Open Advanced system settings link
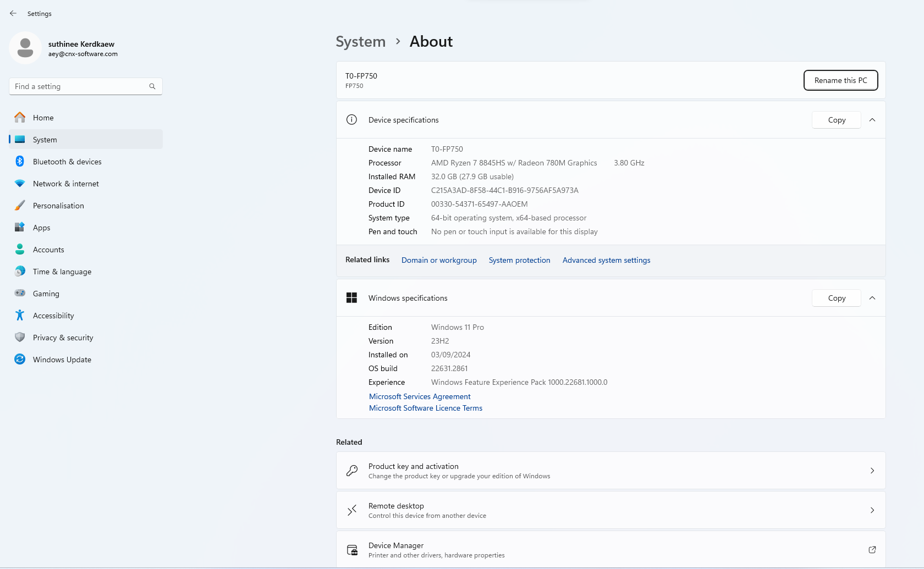Screen dimensions: 924x569 [606, 260]
